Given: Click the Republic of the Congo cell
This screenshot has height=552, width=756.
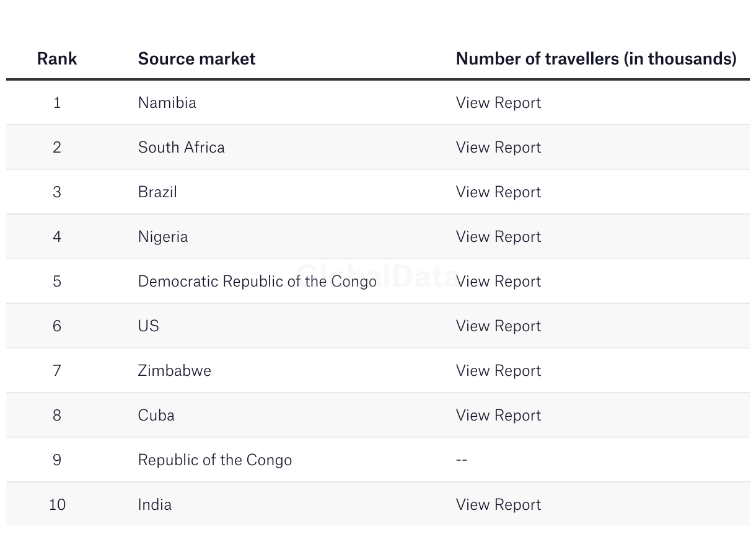Looking at the screenshot, I should pyautogui.click(x=214, y=460).
